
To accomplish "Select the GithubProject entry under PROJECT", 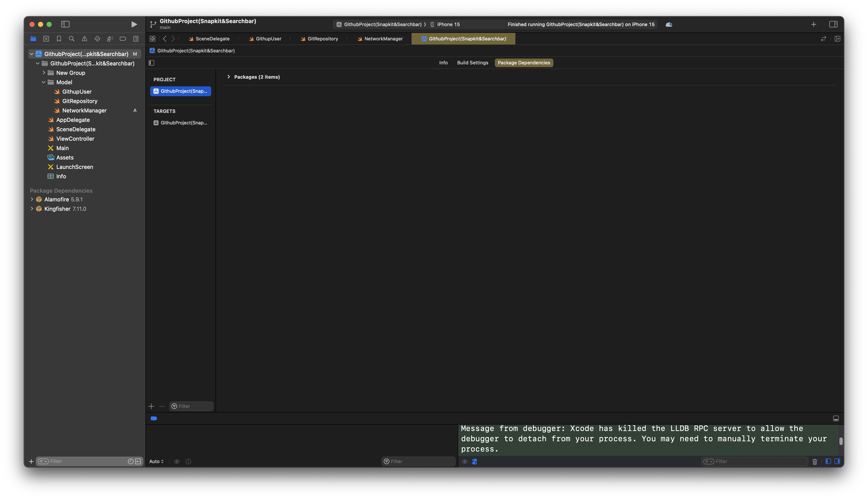I will coord(180,91).
